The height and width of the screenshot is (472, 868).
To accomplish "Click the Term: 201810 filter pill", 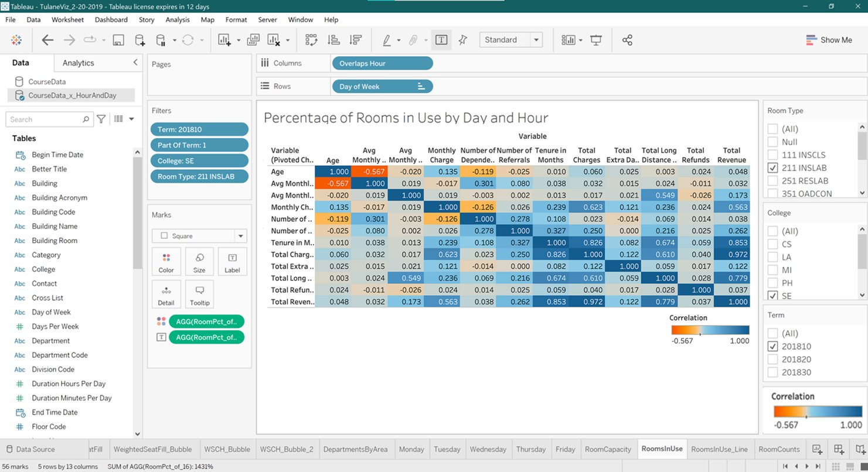I will (x=199, y=129).
